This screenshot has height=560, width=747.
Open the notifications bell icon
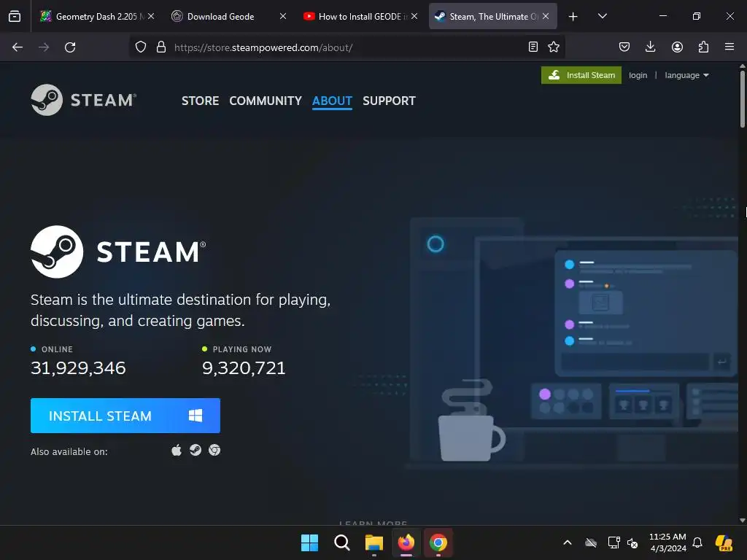click(697, 542)
